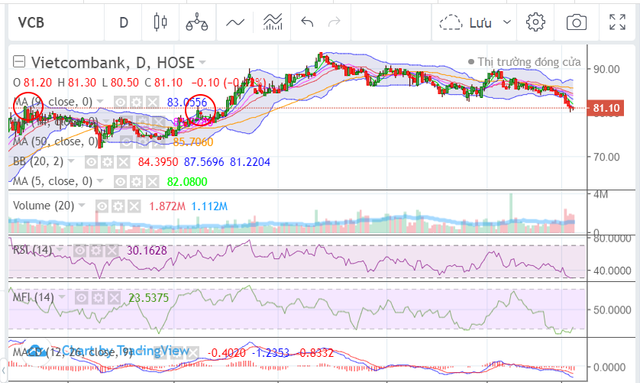Remove the MA (9, close, 0) indicator
The image size is (640, 383).
point(152,102)
